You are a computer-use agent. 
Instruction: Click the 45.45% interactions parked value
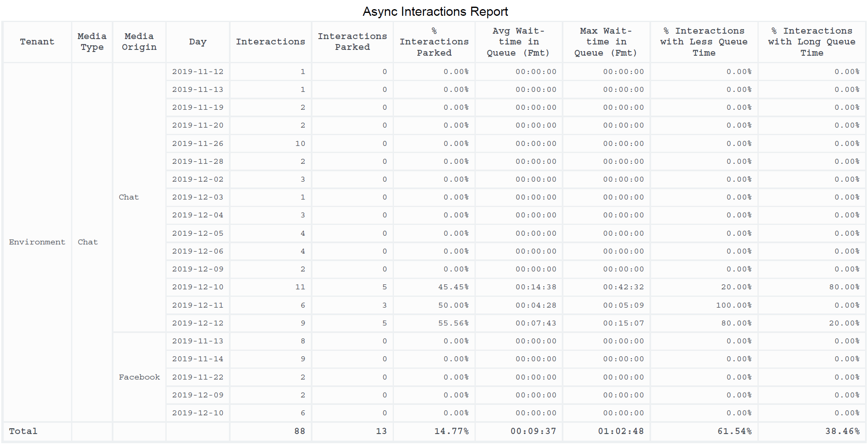[x=453, y=287]
